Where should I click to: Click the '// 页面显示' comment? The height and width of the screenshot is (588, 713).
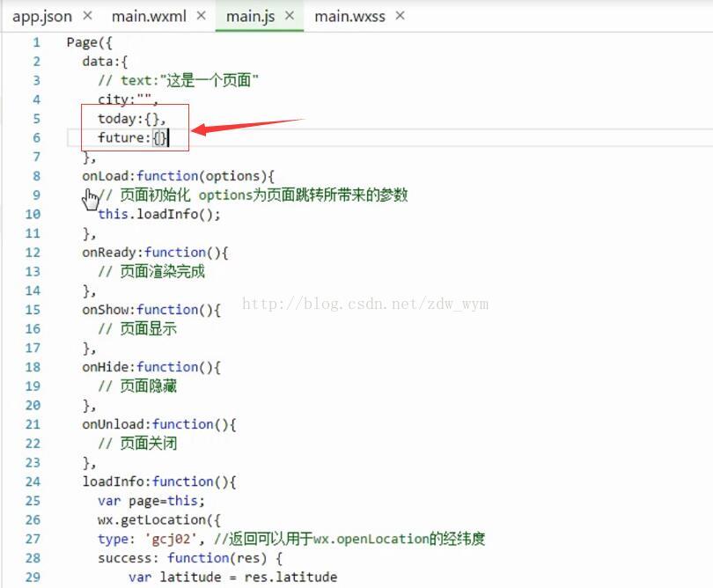[137, 329]
